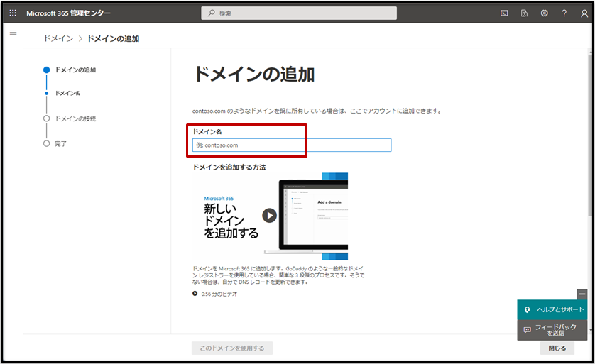Click the 0:56 分のビデオ play icon
The width and height of the screenshot is (595, 364).
coord(195,294)
